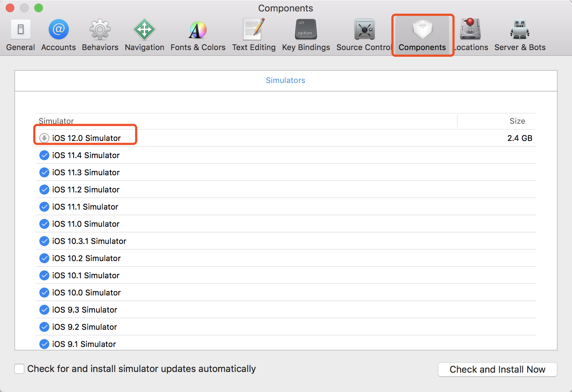Image resolution: width=572 pixels, height=392 pixels.
Task: Close the Components preferences window
Action: coord(10,8)
